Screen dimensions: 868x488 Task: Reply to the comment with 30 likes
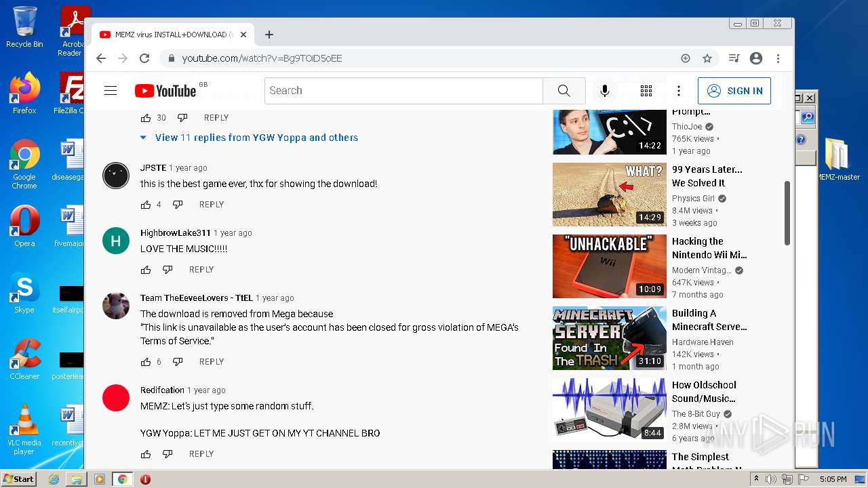tap(216, 118)
